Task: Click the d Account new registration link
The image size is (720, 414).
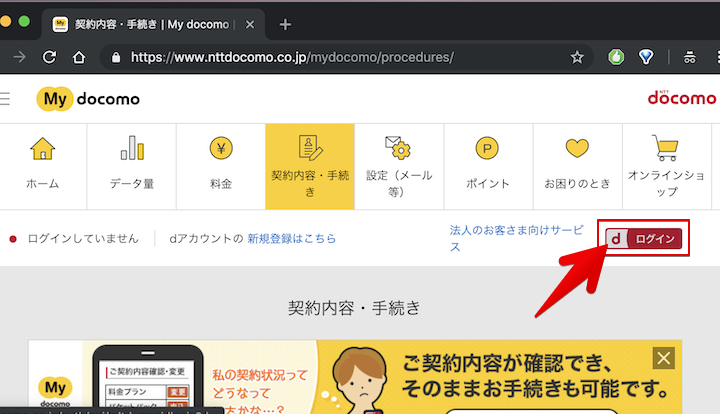Action: (x=292, y=239)
